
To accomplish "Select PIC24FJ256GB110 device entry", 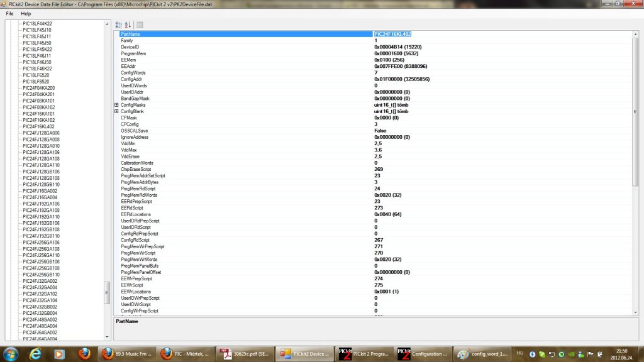I will point(41,275).
